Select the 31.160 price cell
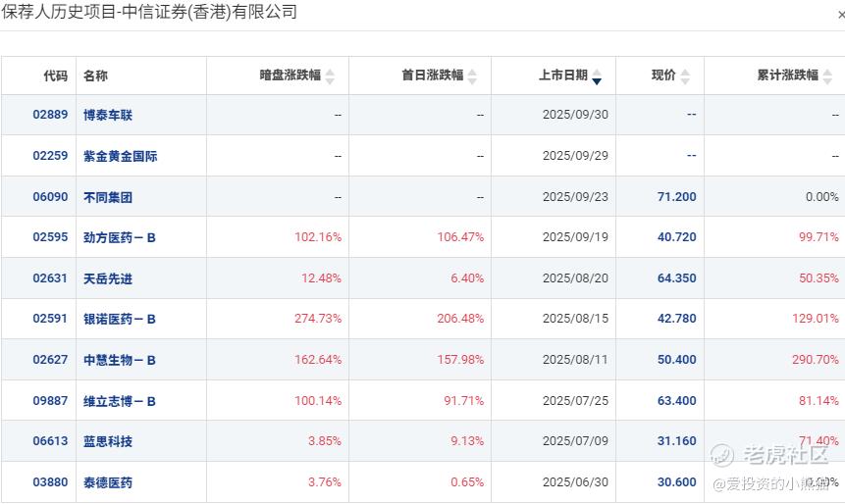845x504 pixels. click(x=677, y=441)
